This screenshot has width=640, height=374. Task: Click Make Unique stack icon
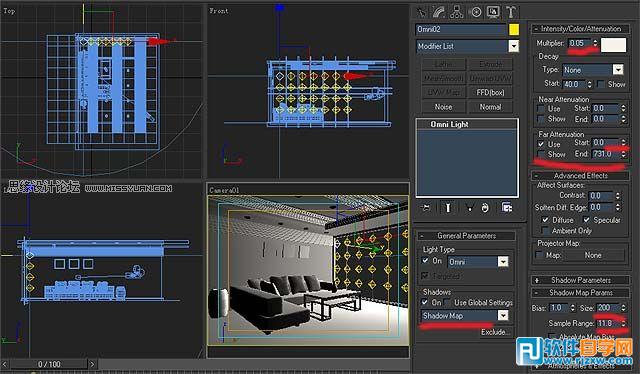[x=469, y=208]
